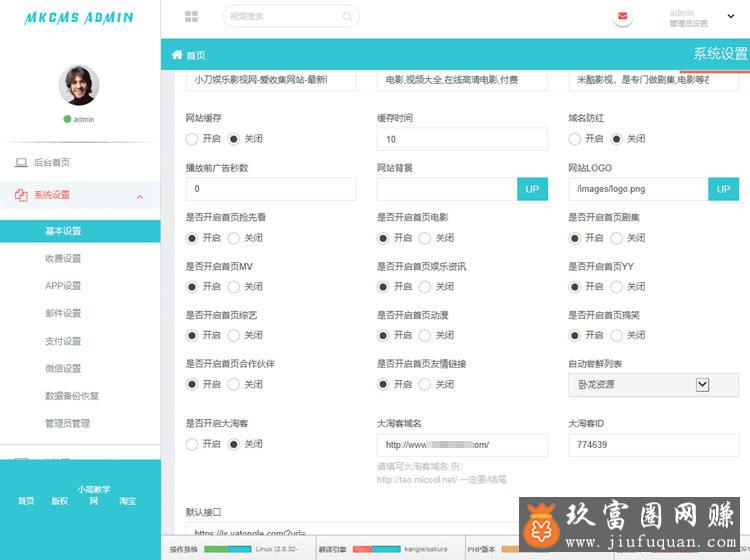Click UP button next to 网站LOGO
The image size is (750, 560).
723,189
